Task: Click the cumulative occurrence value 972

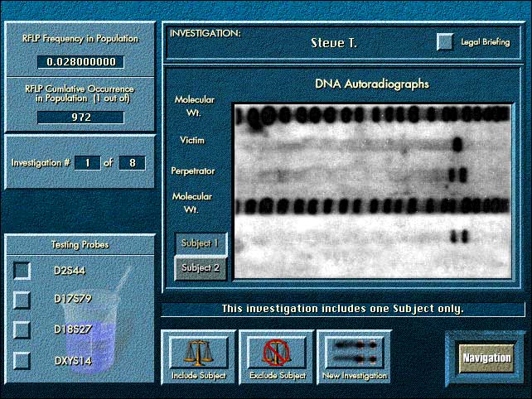Action: [x=80, y=118]
